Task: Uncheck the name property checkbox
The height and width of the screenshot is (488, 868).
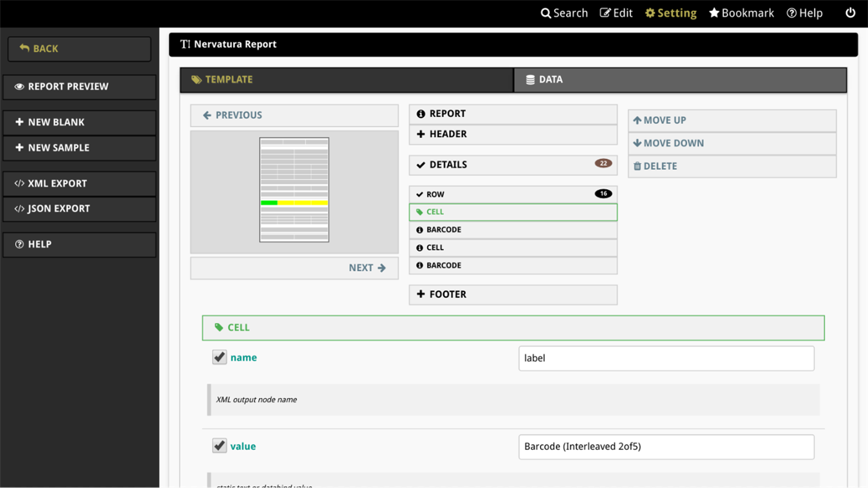Action: pos(219,357)
